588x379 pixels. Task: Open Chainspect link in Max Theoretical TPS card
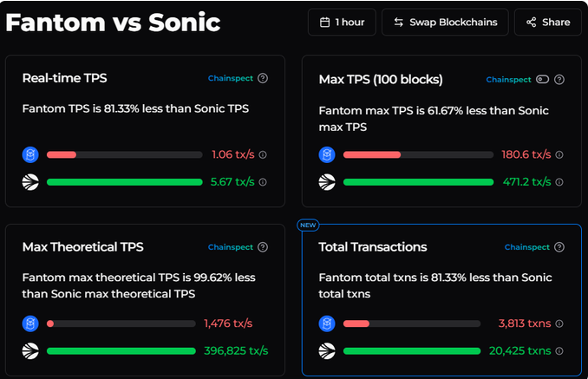(x=231, y=247)
